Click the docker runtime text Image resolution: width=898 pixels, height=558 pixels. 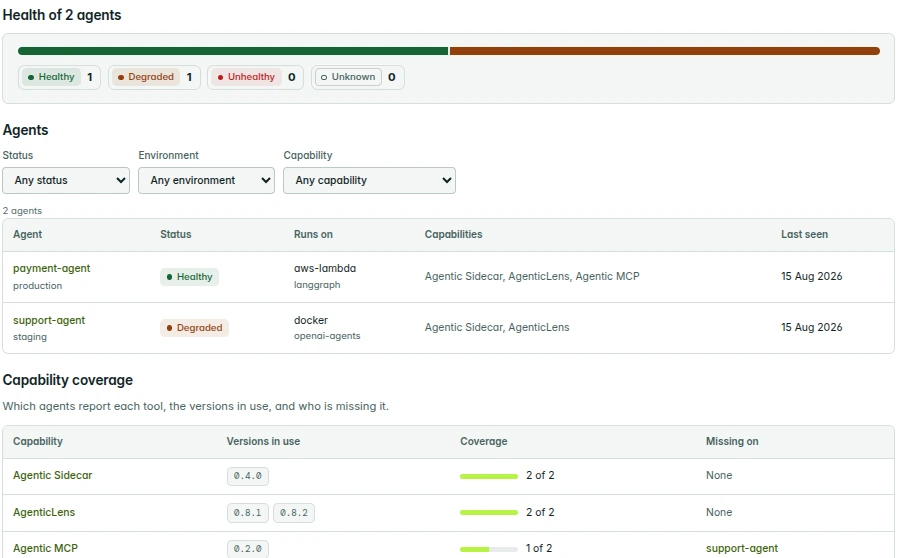(x=311, y=320)
